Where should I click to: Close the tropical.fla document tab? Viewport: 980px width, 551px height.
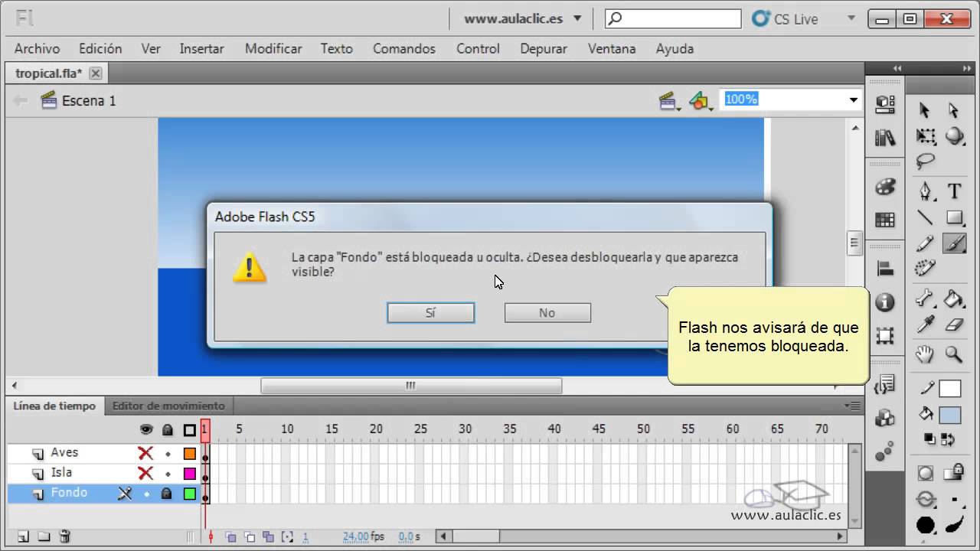click(x=95, y=73)
